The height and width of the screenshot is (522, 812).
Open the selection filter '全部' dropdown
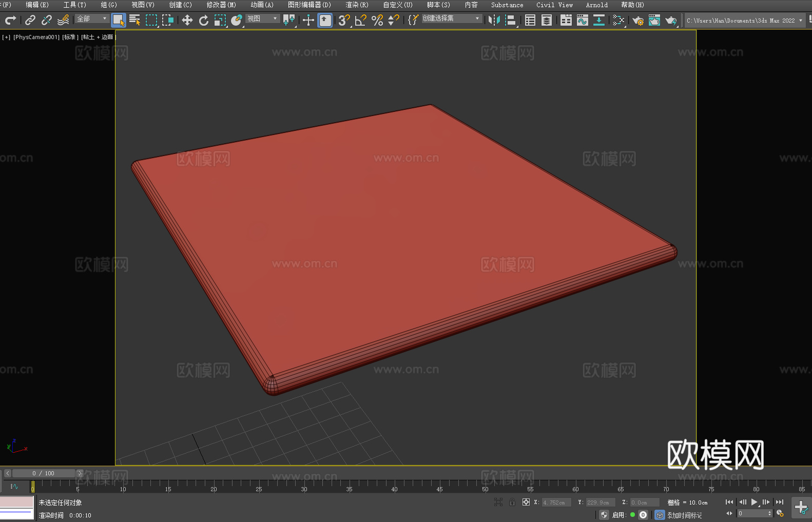click(92, 18)
